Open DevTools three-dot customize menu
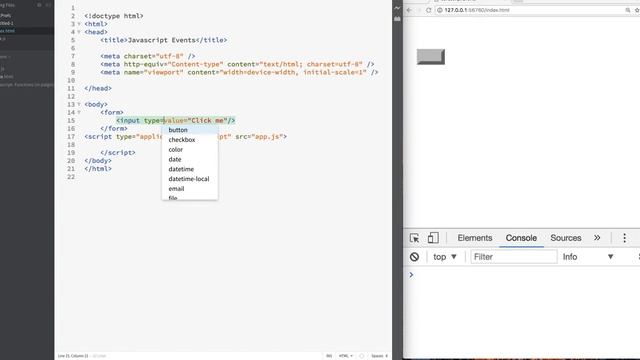The width and height of the screenshot is (640, 360). point(624,238)
